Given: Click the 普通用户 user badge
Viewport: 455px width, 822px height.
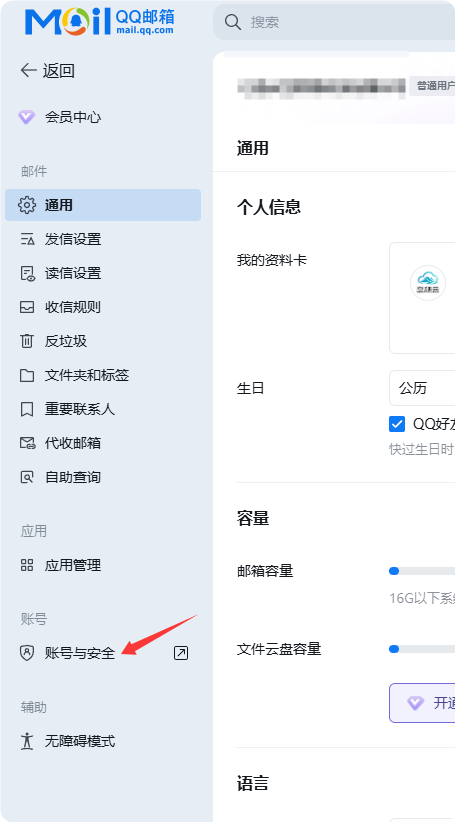Looking at the screenshot, I should coord(432,86).
